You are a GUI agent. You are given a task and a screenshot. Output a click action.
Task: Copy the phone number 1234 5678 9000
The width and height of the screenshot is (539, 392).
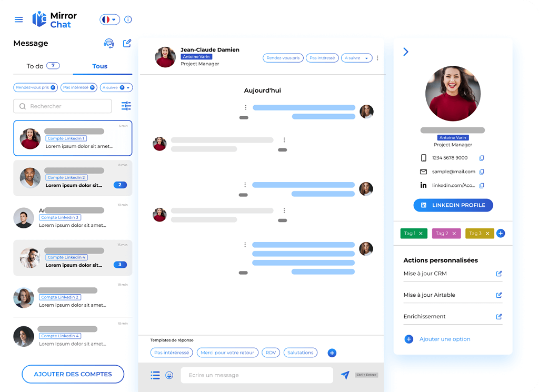tap(480, 157)
